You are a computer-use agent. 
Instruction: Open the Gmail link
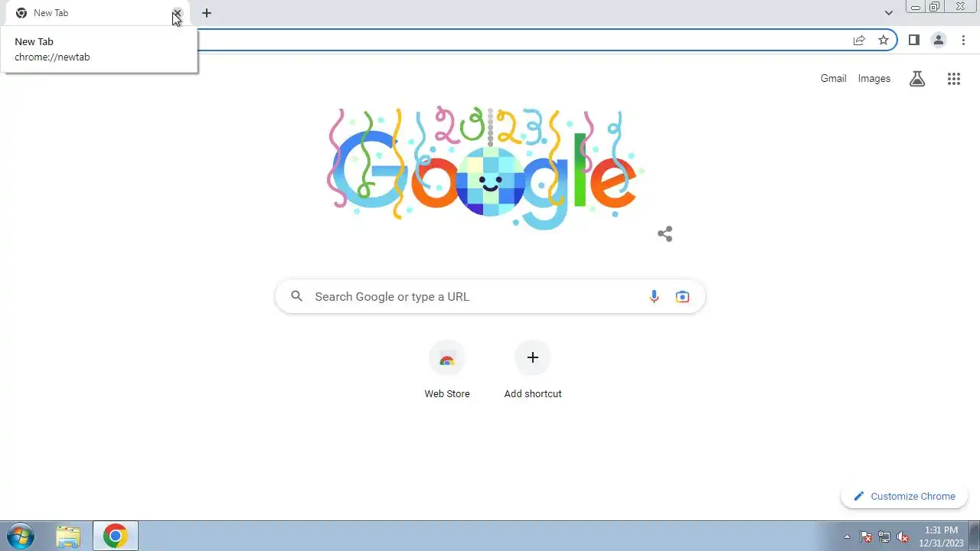(x=833, y=78)
